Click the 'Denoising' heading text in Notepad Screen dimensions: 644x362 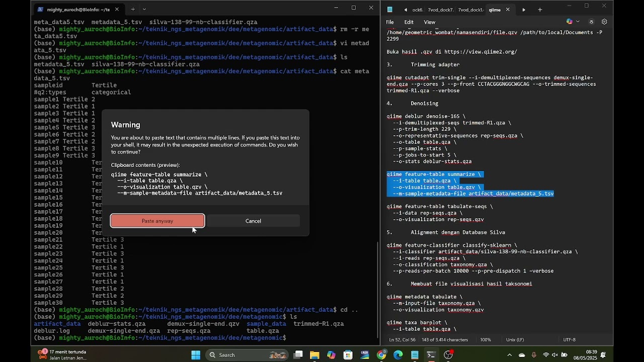point(424,104)
